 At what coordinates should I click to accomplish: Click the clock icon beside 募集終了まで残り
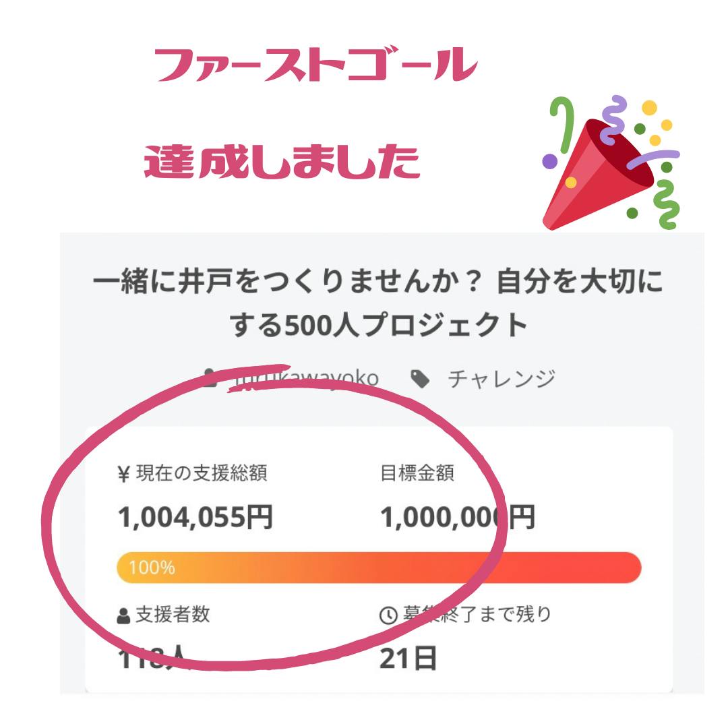(388, 616)
